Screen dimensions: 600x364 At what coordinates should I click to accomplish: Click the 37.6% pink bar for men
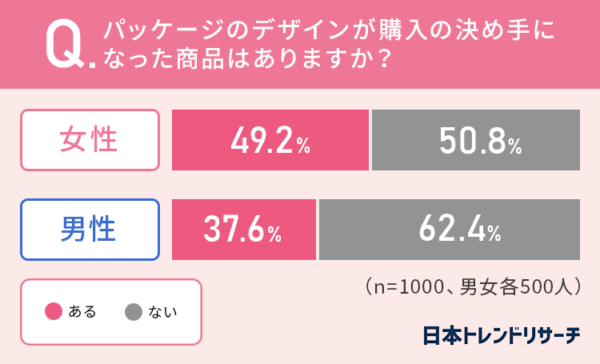click(244, 229)
